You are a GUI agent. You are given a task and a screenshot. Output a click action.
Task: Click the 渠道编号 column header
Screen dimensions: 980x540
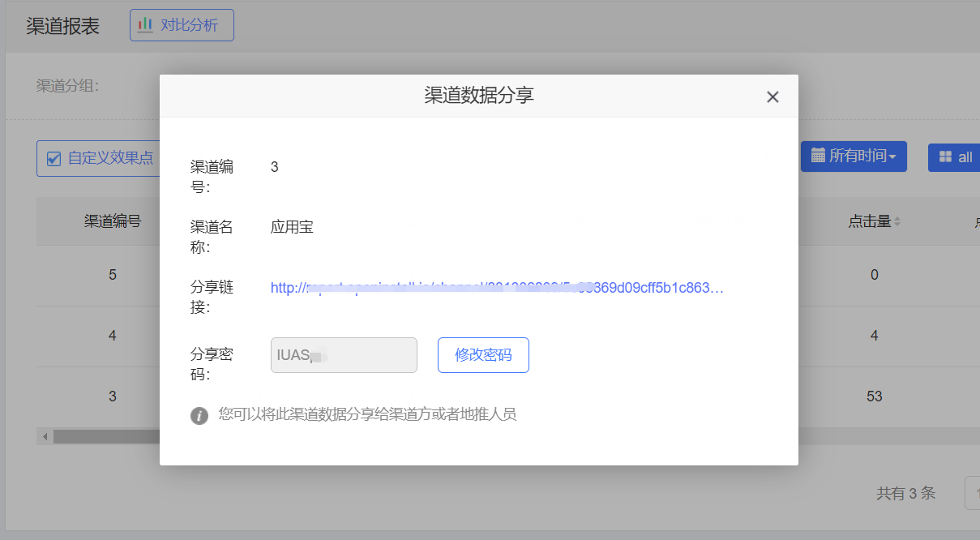(113, 221)
